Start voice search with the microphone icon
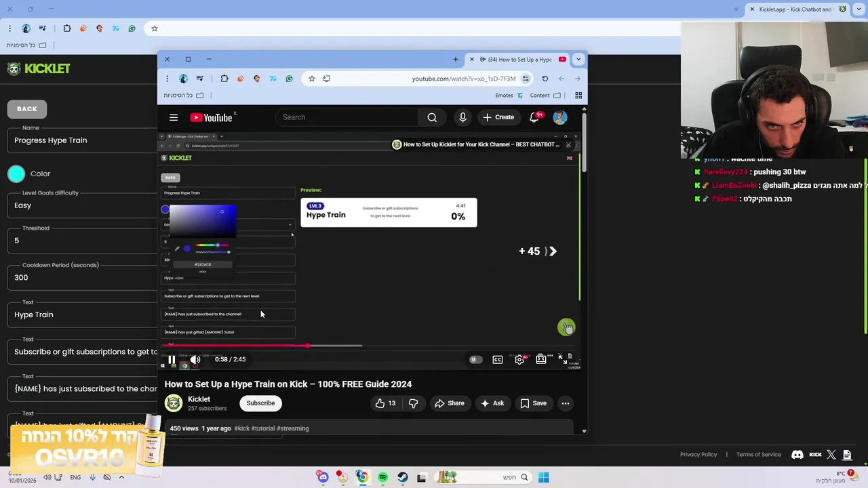Viewport: 868px width, 488px height. click(x=462, y=117)
